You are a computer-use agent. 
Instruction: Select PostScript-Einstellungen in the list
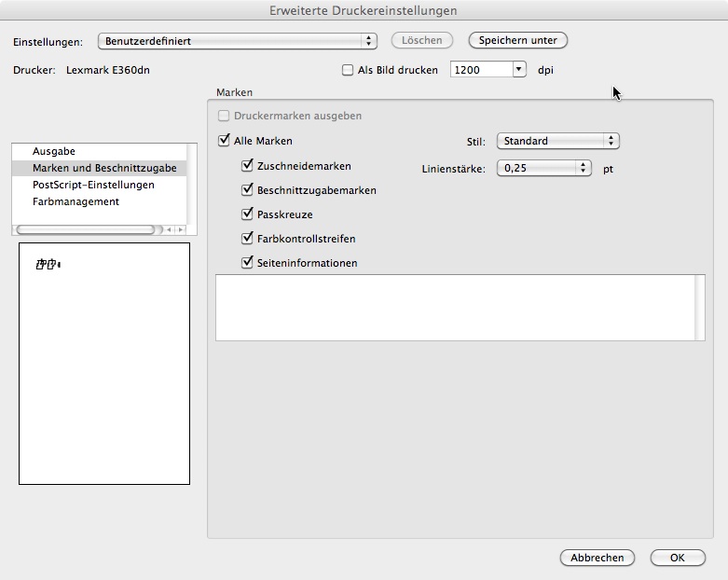point(93,185)
